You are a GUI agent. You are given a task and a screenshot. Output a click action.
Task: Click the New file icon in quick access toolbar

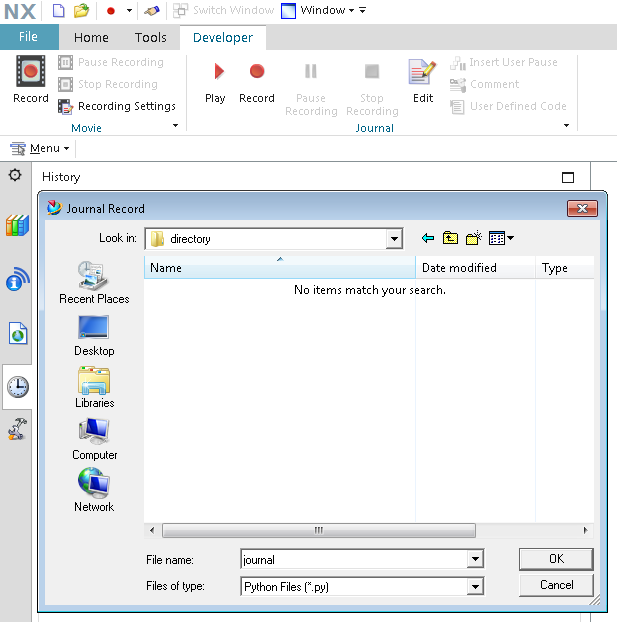(59, 10)
